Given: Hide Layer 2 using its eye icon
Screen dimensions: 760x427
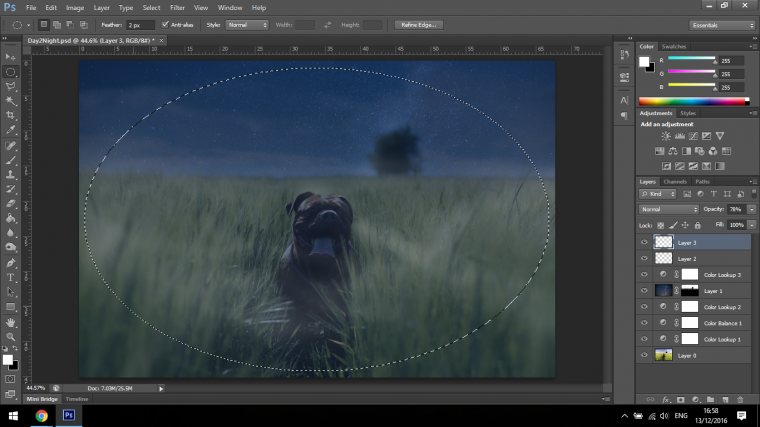Looking at the screenshot, I should pyautogui.click(x=644, y=258).
